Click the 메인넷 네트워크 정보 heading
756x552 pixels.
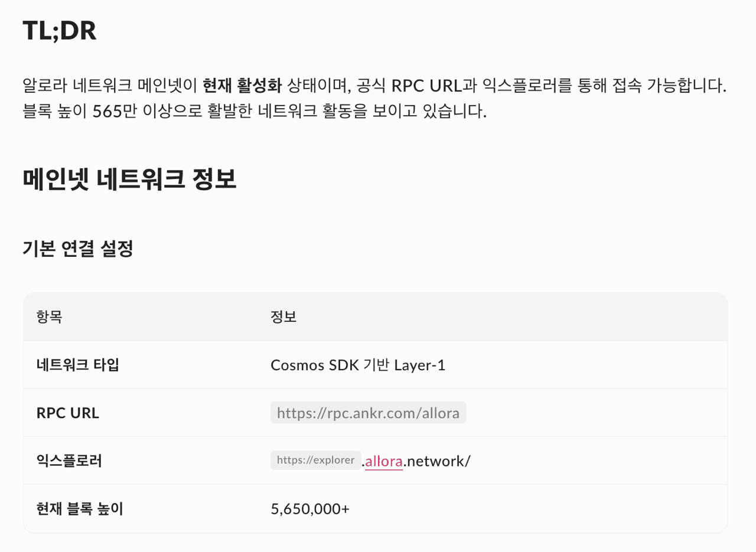pos(129,179)
